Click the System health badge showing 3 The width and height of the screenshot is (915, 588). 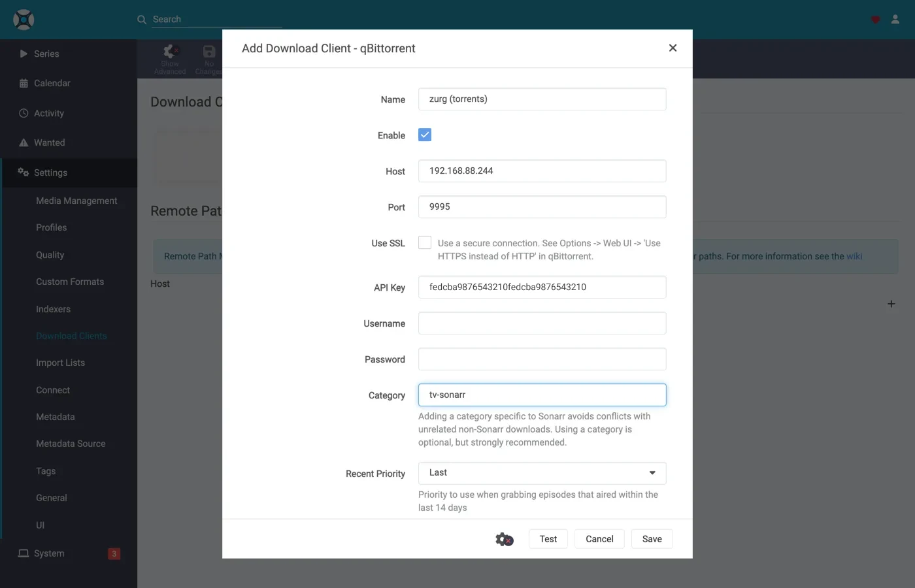coord(114,554)
